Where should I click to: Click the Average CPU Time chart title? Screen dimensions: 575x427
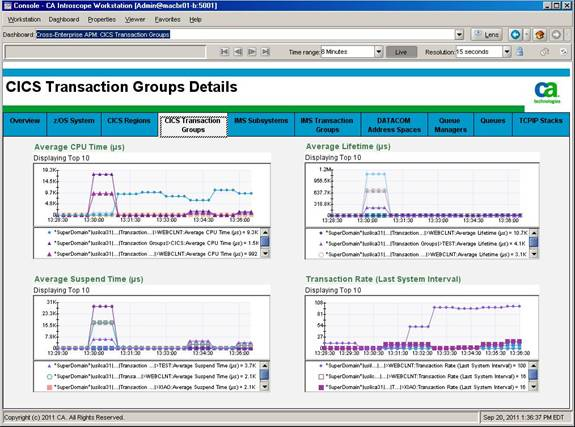[79, 147]
